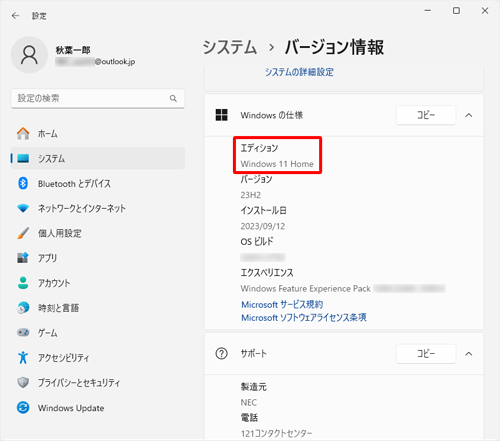The image size is (500, 441).
Task: Click the back arrow icon
Action: [15, 16]
